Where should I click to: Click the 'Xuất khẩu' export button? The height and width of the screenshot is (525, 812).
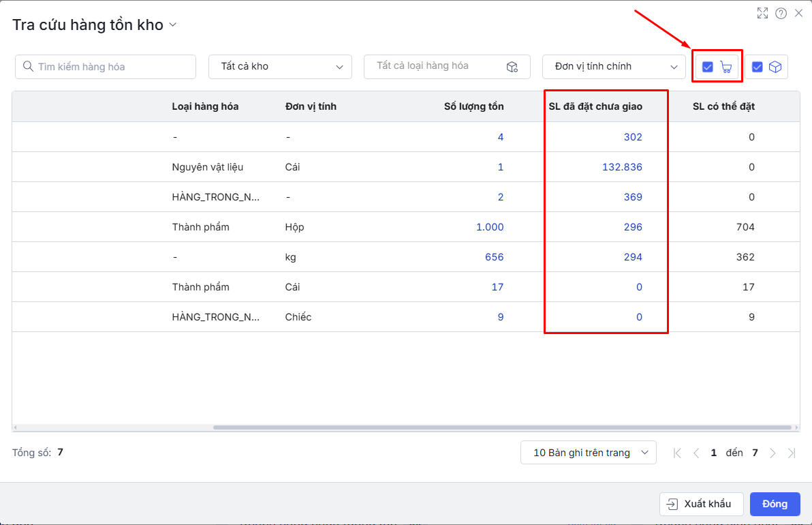(x=701, y=504)
